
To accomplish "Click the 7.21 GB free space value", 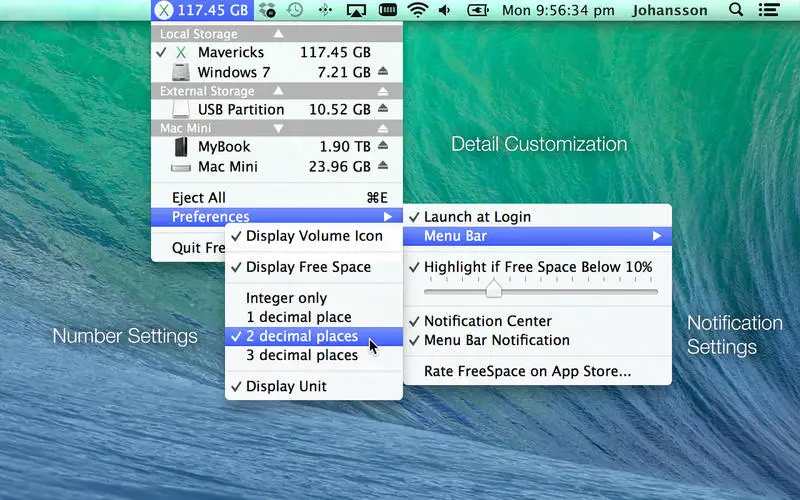I will click(344, 72).
